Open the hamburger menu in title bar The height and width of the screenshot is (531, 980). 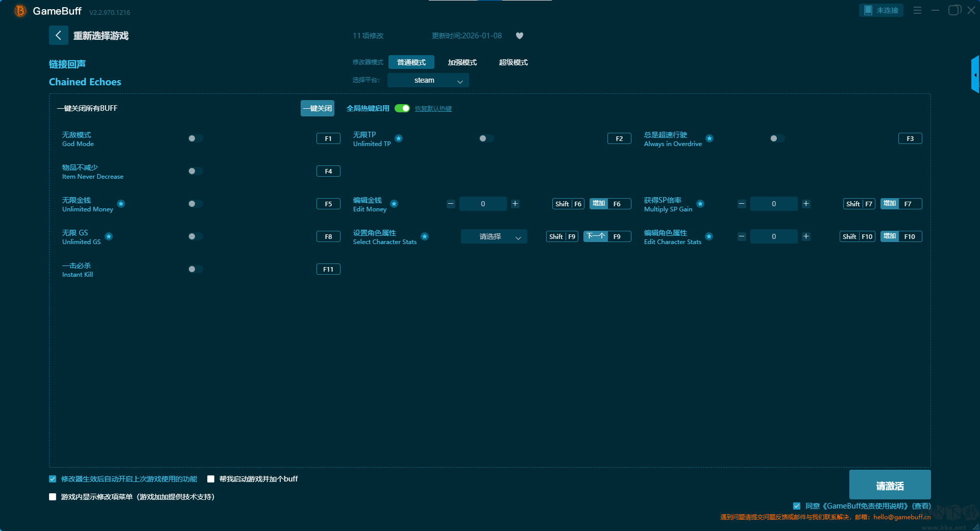(x=917, y=10)
